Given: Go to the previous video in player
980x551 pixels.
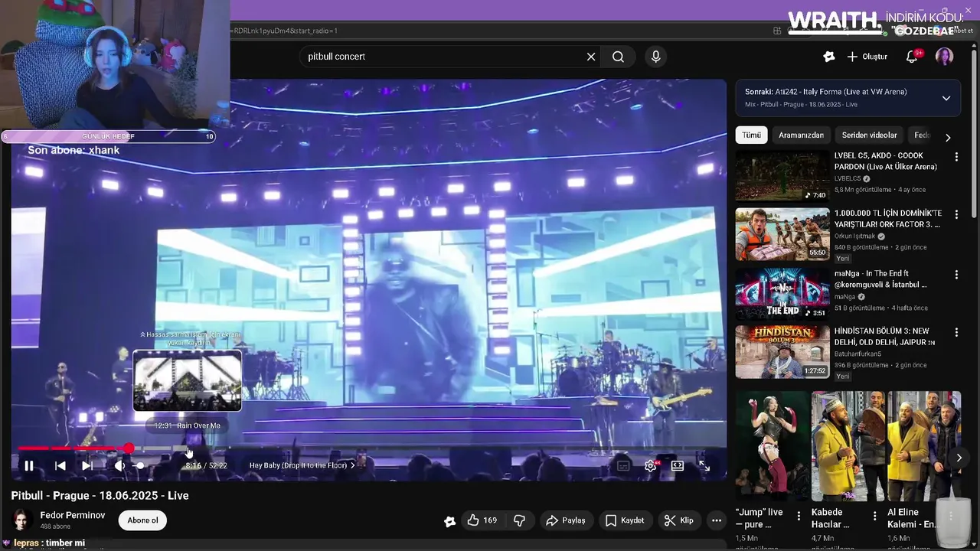Looking at the screenshot, I should tap(60, 465).
